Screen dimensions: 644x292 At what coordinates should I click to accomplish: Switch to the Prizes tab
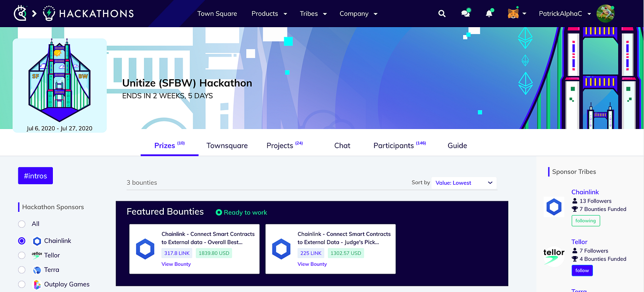[169, 145]
